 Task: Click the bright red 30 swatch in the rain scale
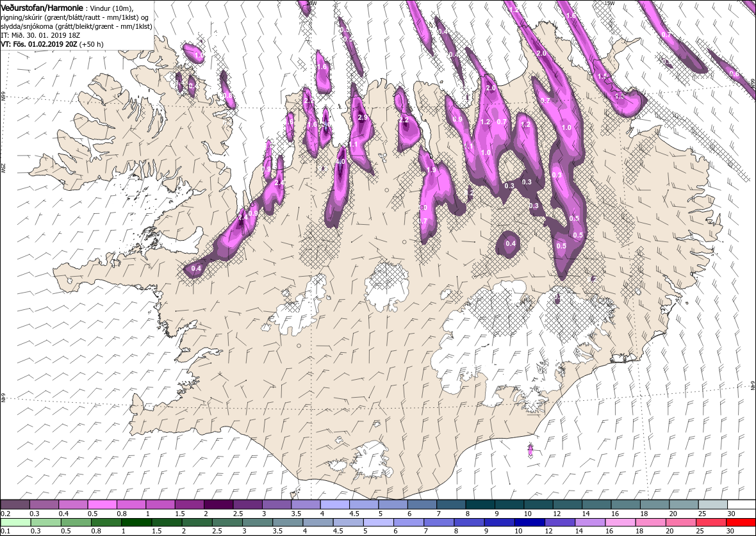pyautogui.click(x=741, y=523)
